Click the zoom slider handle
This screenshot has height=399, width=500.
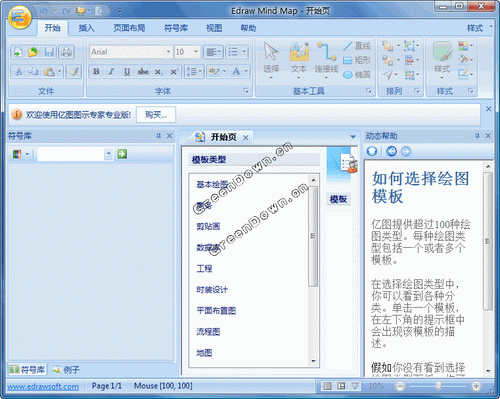(438, 386)
